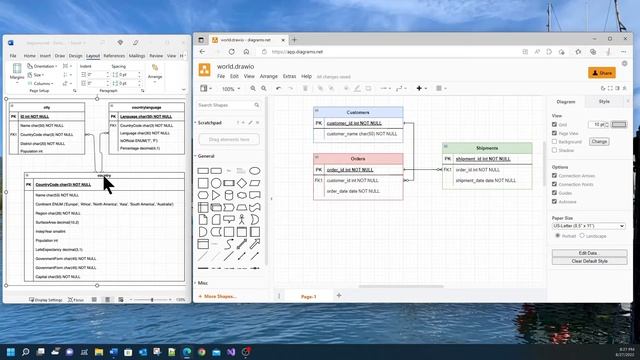This screenshot has width=640, height=360.
Task: Switch to the Style tab in draw.io
Action: pyautogui.click(x=604, y=102)
